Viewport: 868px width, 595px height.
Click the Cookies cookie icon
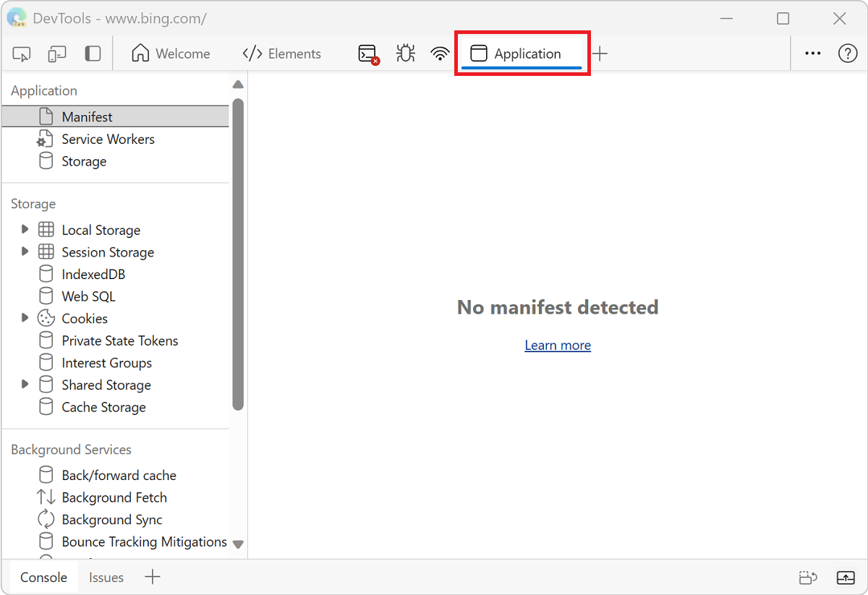pyautogui.click(x=46, y=318)
